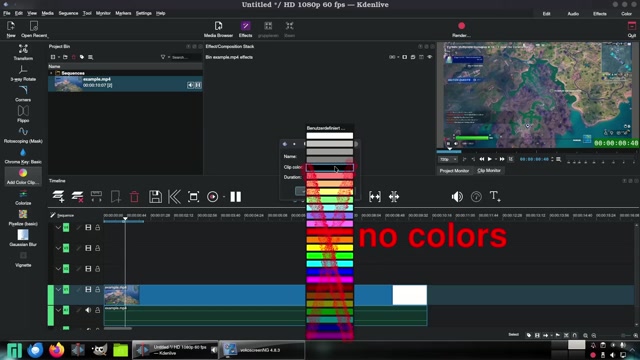Click the monitor play button
640x360 pixels.
(x=489, y=159)
